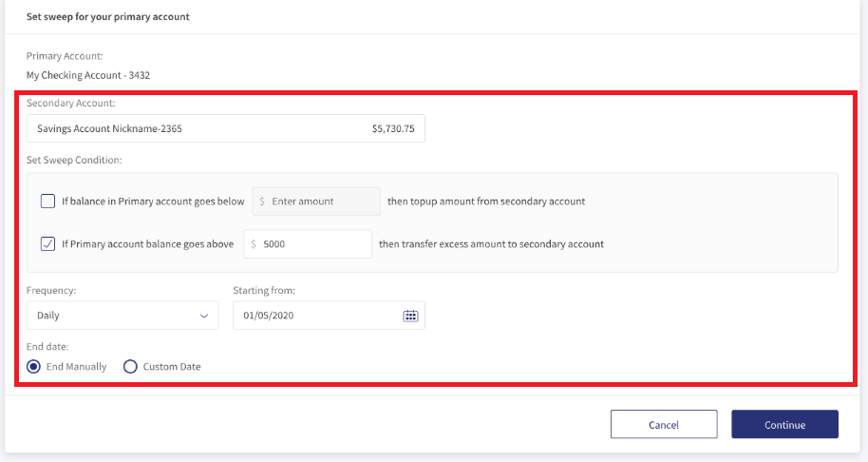Viewport: 868px width, 462px height.
Task: Choose the Custom Date radio option
Action: pyautogui.click(x=130, y=367)
